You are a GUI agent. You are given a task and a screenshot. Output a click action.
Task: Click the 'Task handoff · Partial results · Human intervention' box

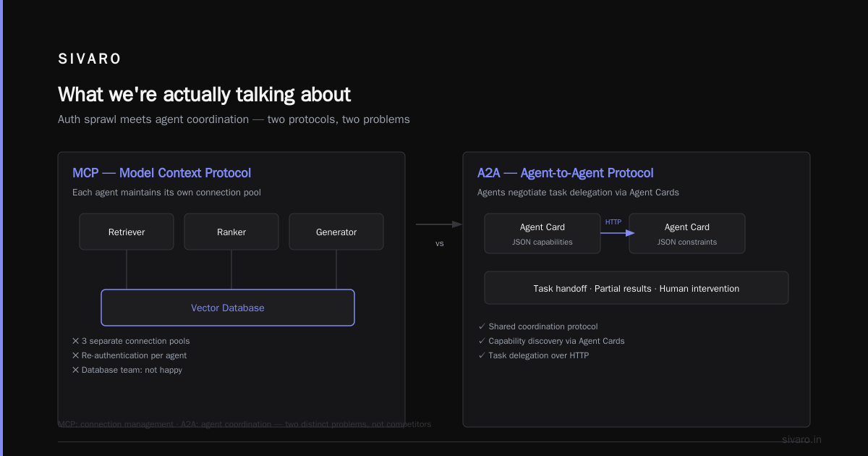[x=637, y=288]
